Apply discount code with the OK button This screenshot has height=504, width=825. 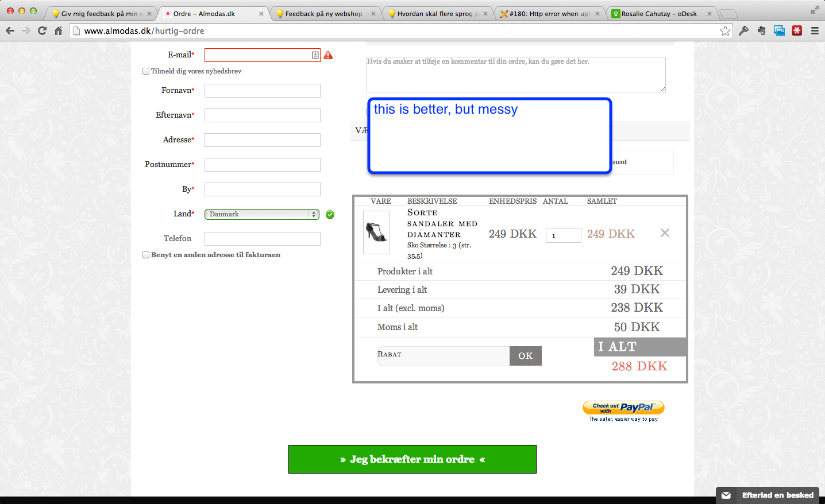(x=525, y=356)
